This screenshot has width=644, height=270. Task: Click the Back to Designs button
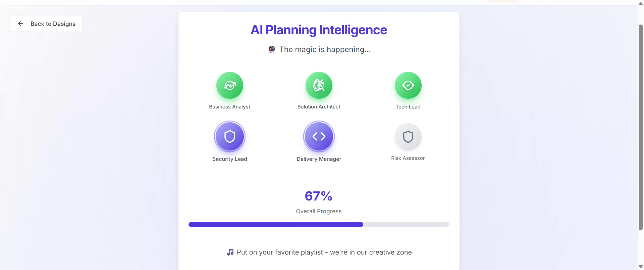(x=46, y=24)
